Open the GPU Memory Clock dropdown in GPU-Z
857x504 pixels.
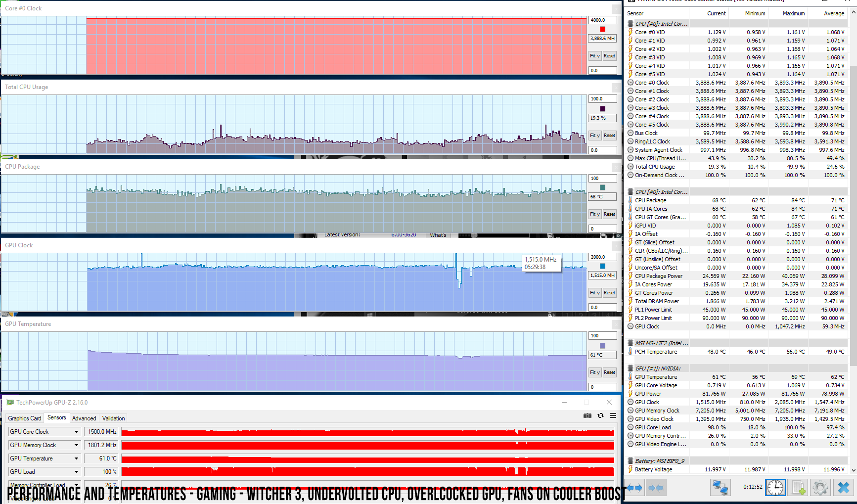[76, 445]
